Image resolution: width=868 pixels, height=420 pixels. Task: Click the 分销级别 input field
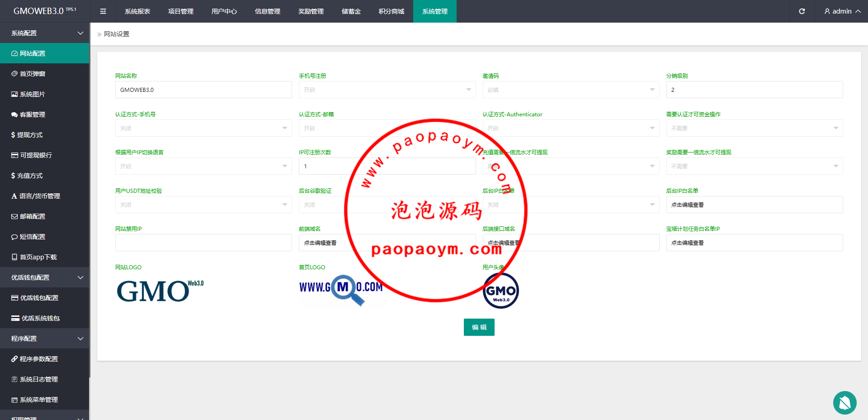click(755, 90)
